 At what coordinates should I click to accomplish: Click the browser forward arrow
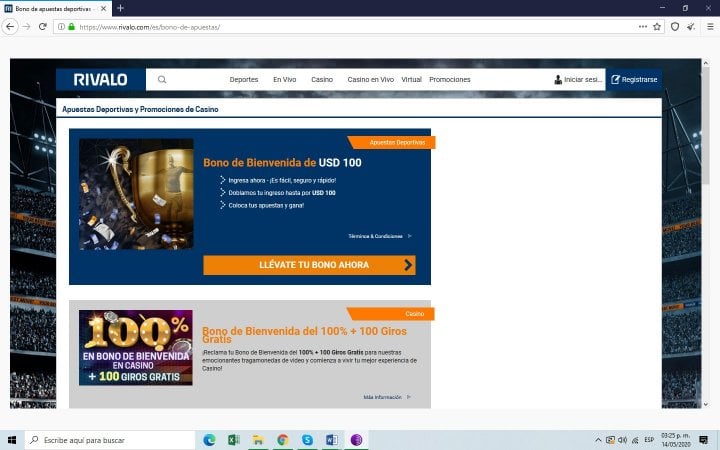click(27, 27)
